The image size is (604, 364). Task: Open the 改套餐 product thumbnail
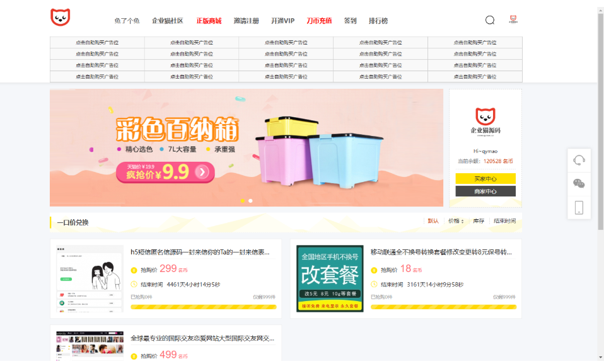click(330, 278)
